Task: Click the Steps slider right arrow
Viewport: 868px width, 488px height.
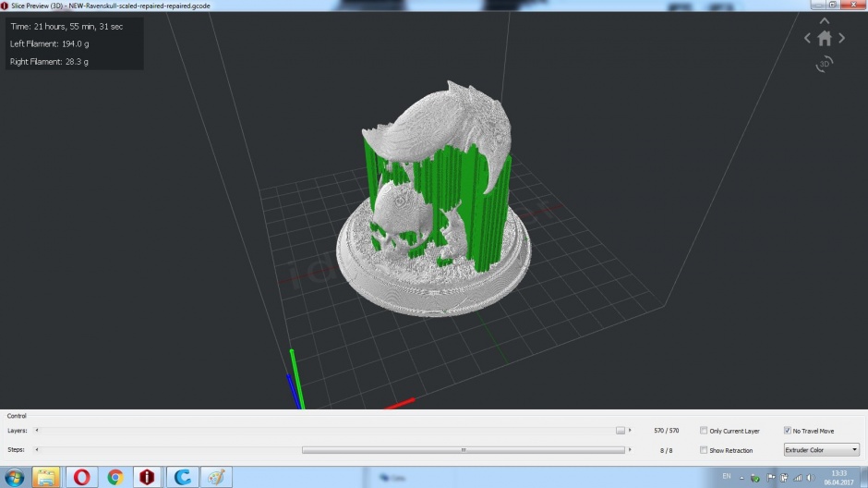Action: 630,450
